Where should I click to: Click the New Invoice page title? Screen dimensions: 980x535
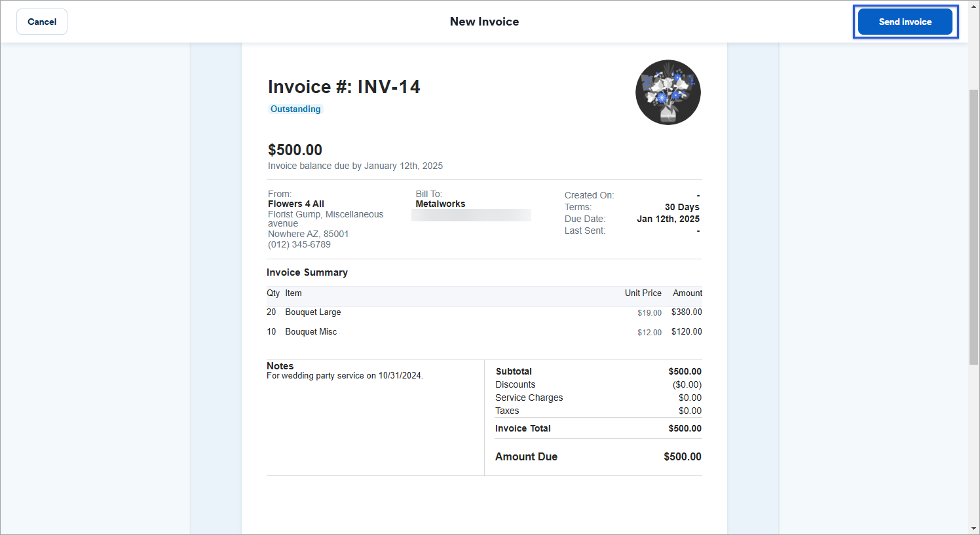coord(484,22)
